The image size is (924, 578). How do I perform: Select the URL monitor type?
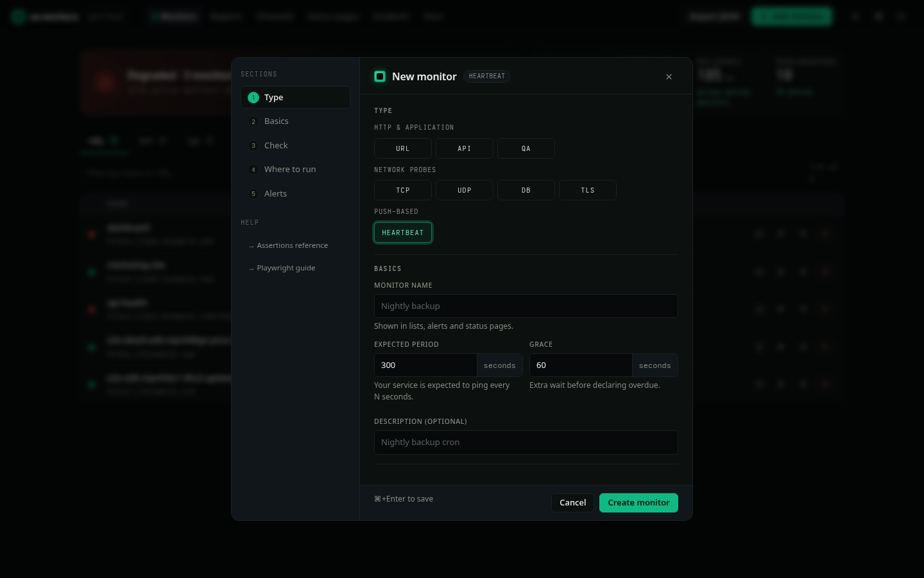[403, 148]
